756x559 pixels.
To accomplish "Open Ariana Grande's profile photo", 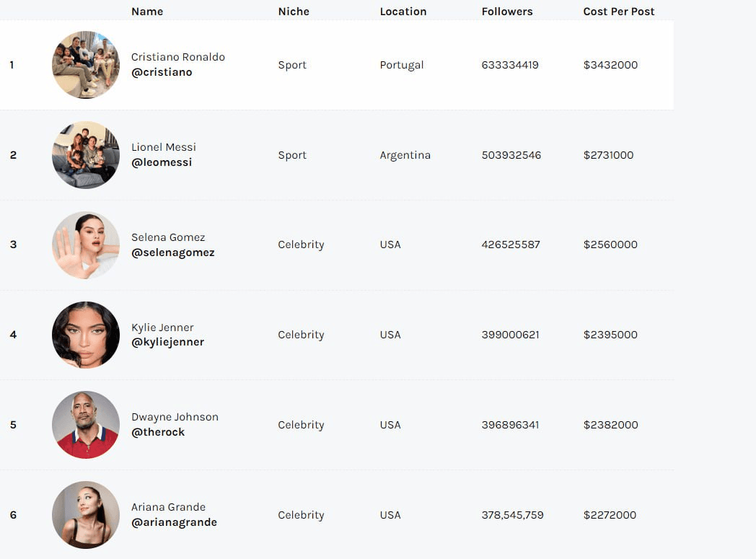I will (x=86, y=515).
